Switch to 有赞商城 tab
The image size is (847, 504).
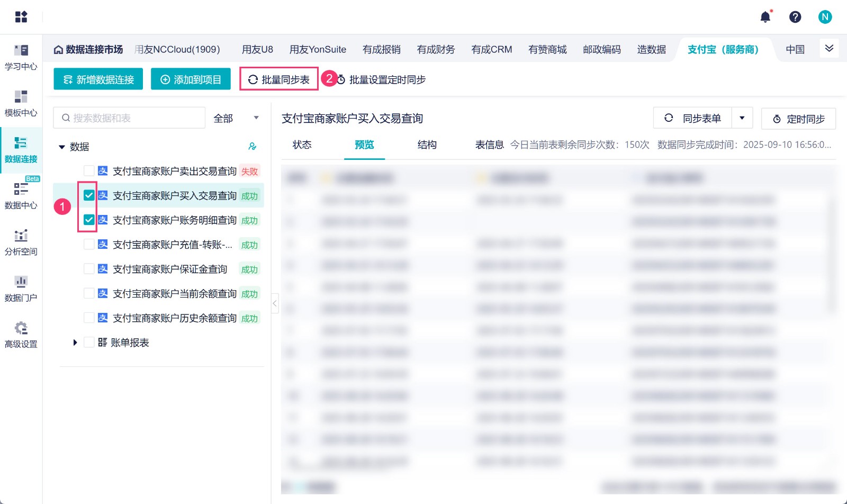tap(547, 49)
